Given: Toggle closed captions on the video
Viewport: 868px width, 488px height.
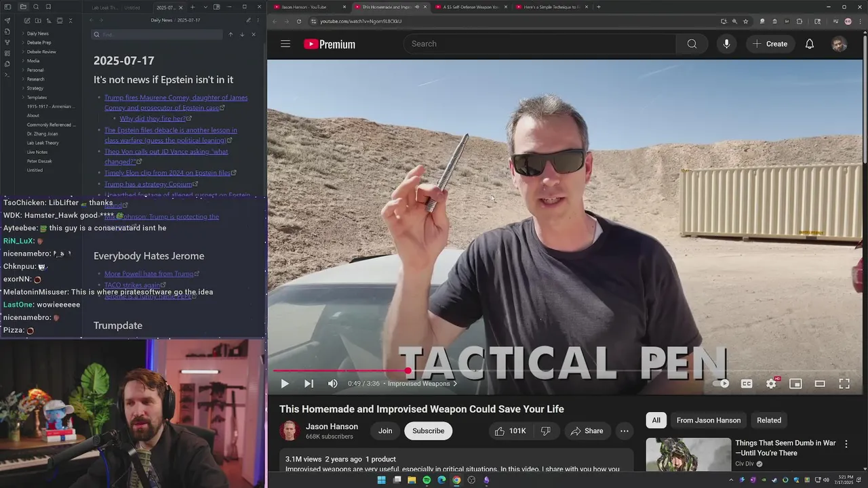Looking at the screenshot, I should (x=747, y=384).
